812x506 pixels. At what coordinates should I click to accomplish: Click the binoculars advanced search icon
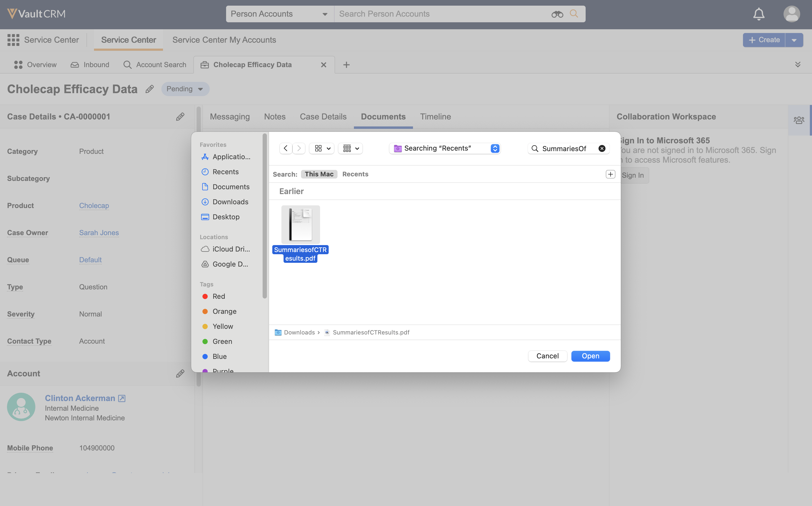(x=557, y=14)
